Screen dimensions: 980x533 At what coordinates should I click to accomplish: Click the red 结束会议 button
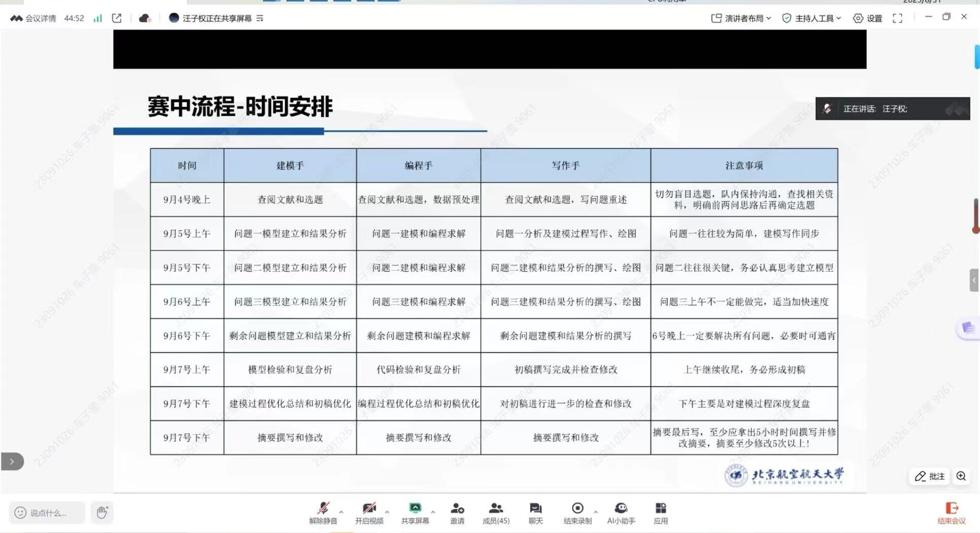click(x=951, y=513)
